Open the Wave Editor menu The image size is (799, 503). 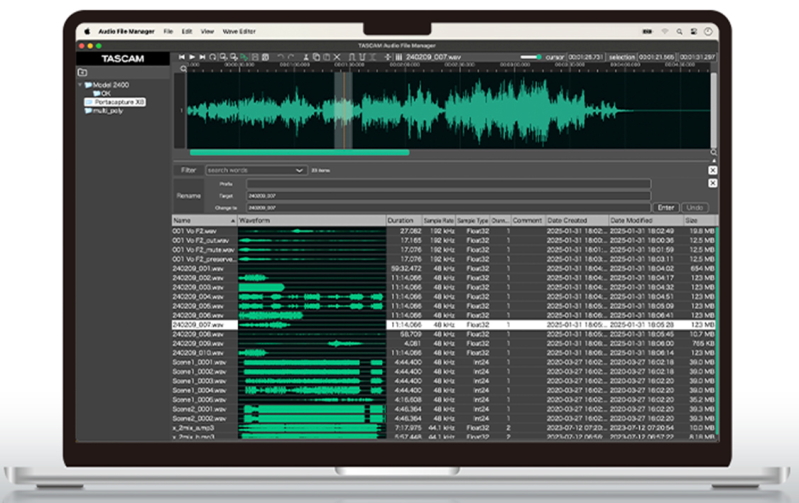pos(239,32)
